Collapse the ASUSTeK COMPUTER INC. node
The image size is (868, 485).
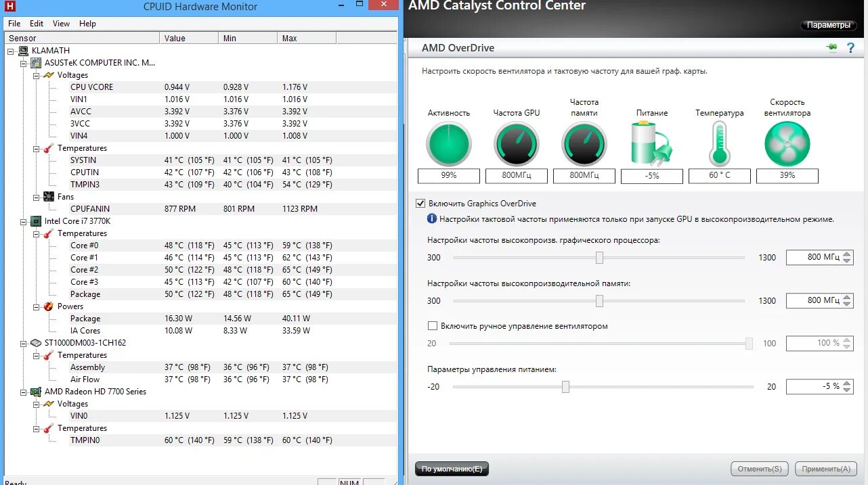24,63
